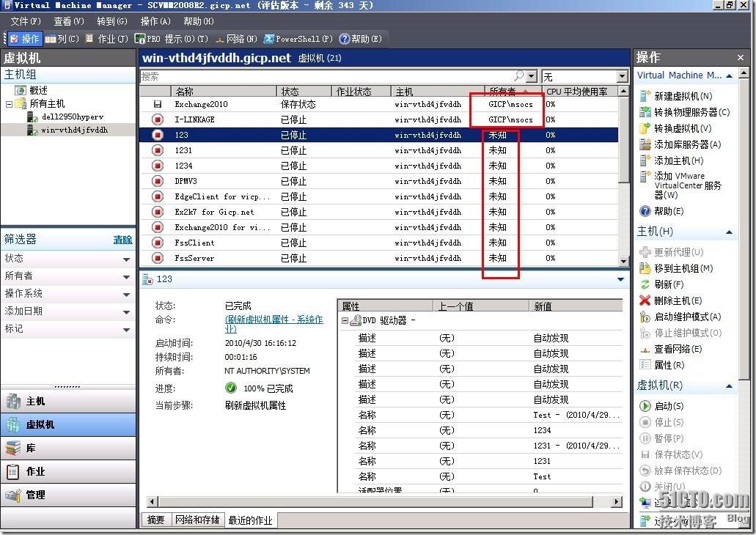Click the stopped icon for DPMV3
This screenshot has height=535, width=756.
click(x=158, y=181)
